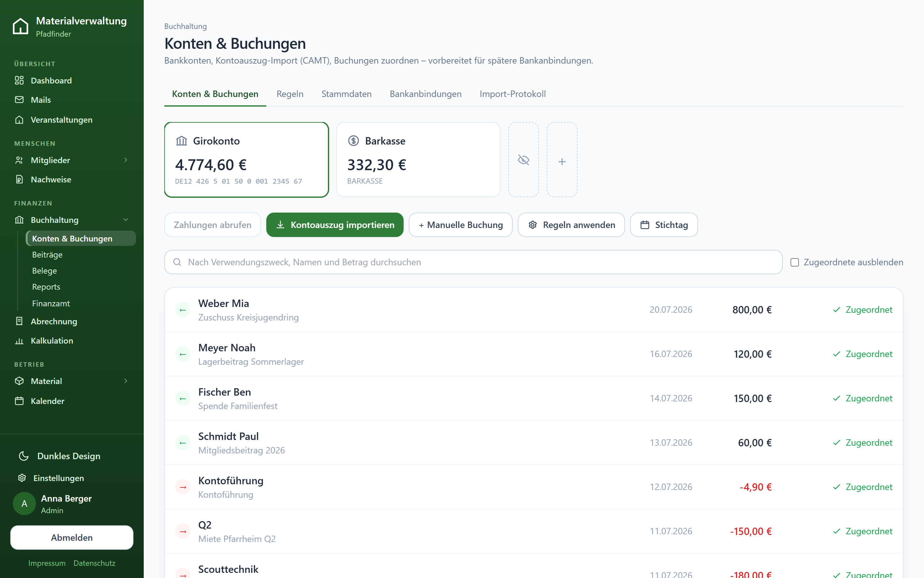Screen dimensions: 924x578
Task: Click the Girokonto IBAN number text
Action: [239, 181]
